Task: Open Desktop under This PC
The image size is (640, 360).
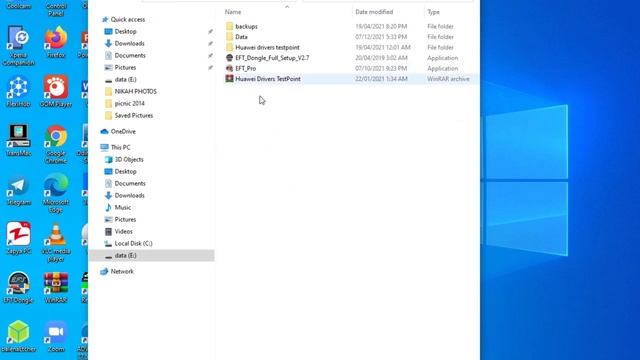Action: [125, 171]
